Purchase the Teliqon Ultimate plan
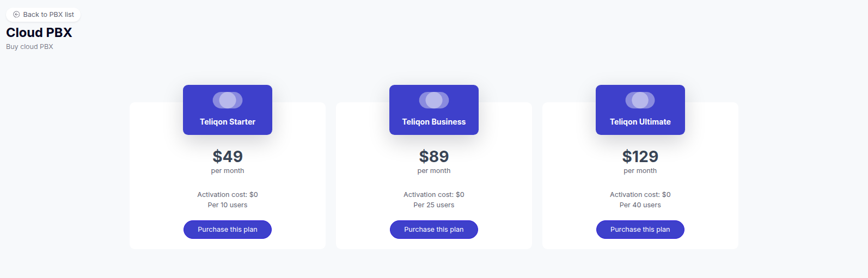Screen dimensions: 868x278 point(640,230)
